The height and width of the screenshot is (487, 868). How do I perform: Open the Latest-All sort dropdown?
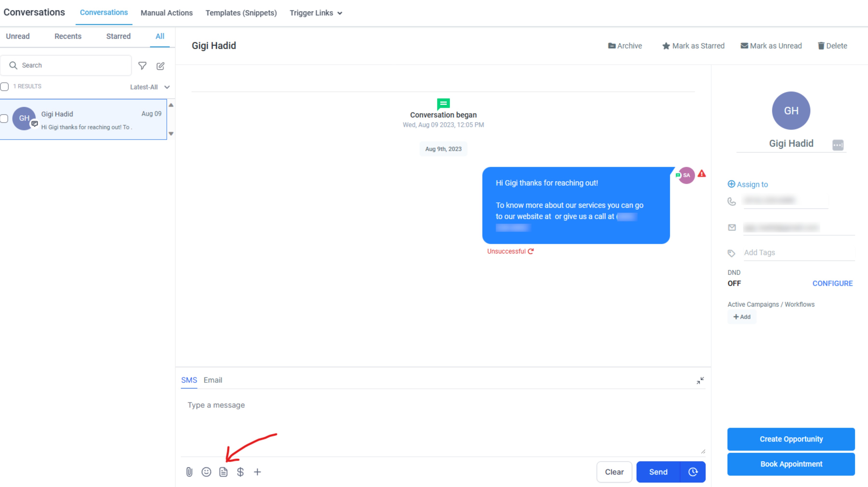point(150,87)
